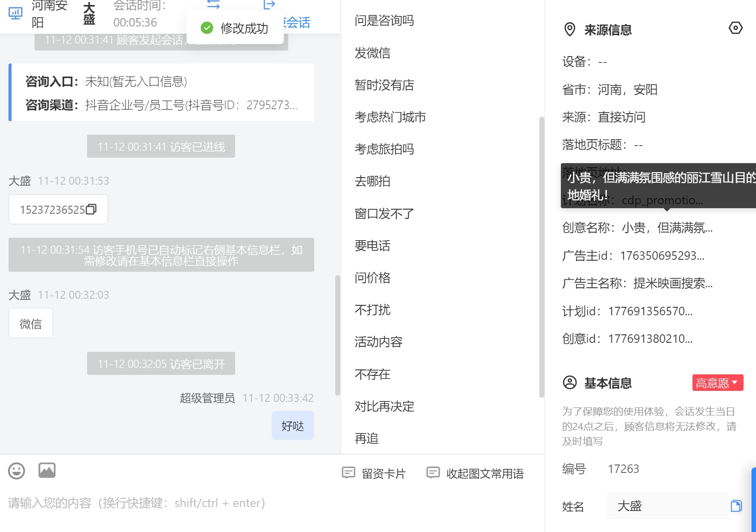The height and width of the screenshot is (532, 756).
Task: Click the 修改成功 notification toast
Action: pos(235,28)
